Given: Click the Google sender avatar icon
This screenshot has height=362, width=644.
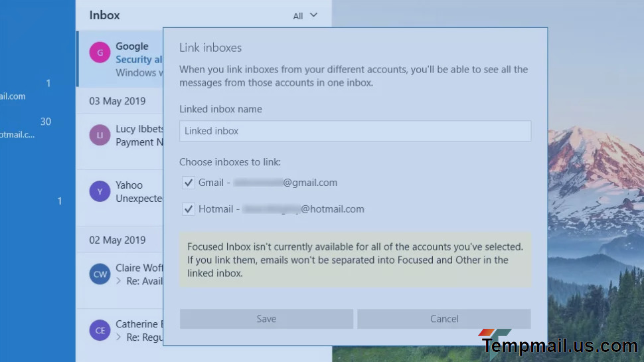Looking at the screenshot, I should pos(100,52).
